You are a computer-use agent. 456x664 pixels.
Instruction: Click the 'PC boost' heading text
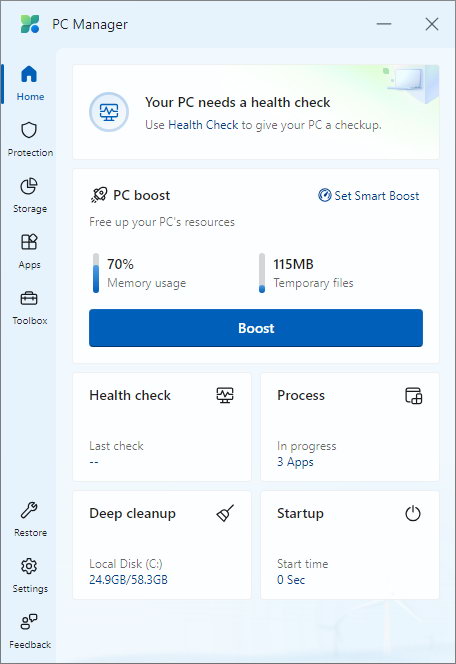(141, 195)
